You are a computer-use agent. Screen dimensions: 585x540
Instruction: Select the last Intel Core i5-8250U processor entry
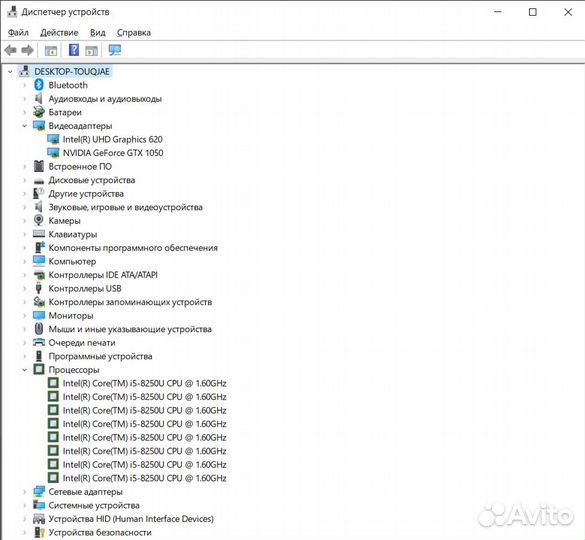pyautogui.click(x=144, y=478)
